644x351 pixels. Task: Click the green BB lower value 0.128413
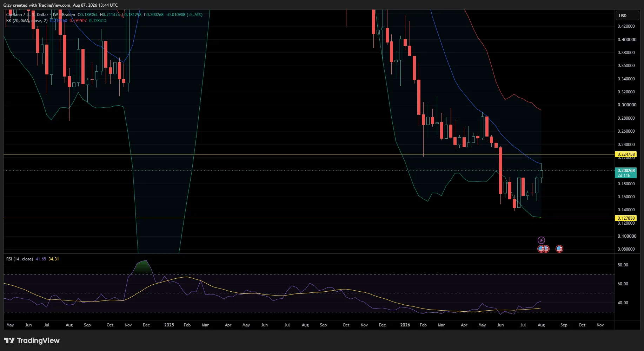pos(98,21)
